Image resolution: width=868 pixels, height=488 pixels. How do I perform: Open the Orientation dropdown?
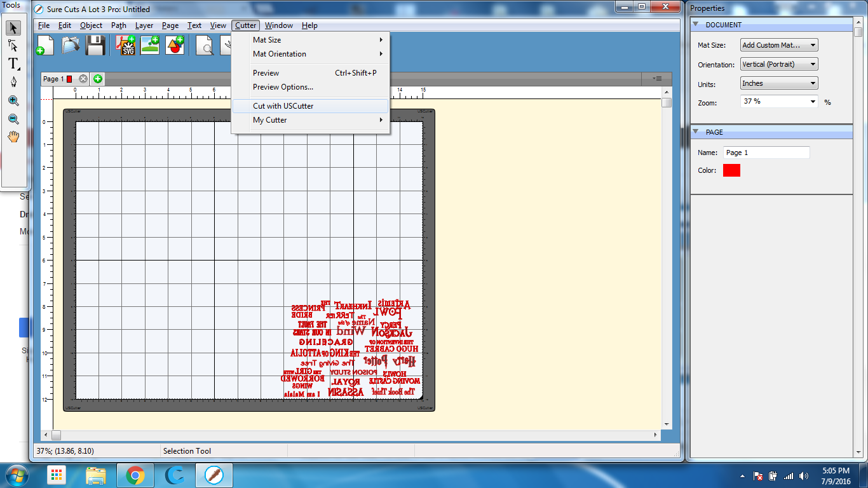(x=779, y=64)
